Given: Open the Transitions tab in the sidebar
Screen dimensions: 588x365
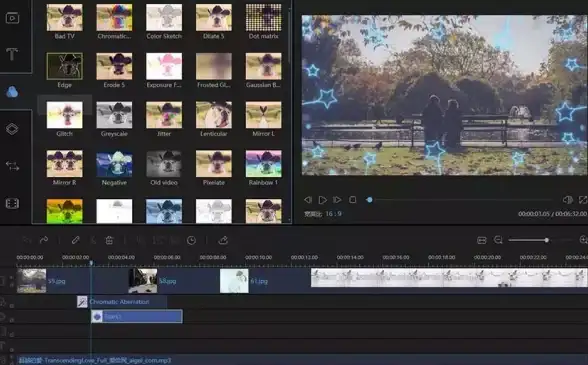Looking at the screenshot, I should pos(12,166).
